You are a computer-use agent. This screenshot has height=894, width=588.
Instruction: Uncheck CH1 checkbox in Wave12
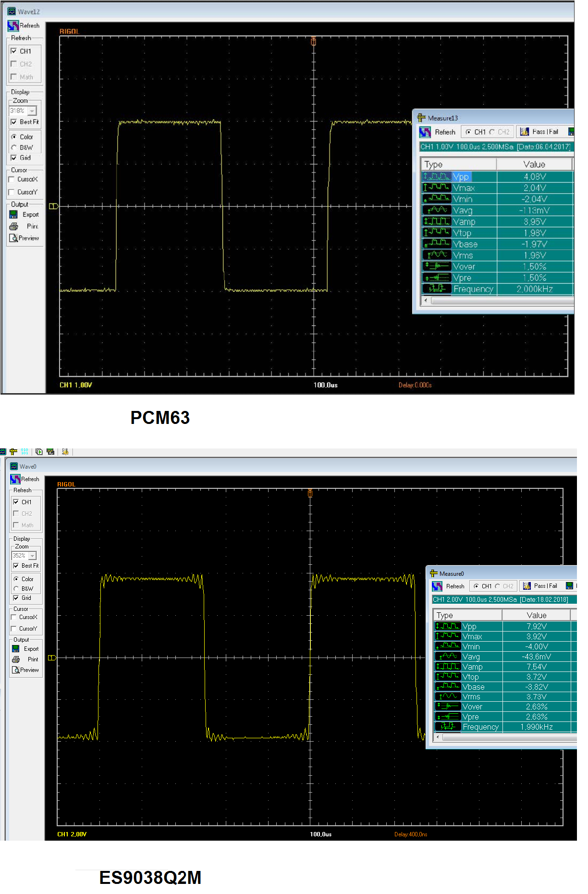pos(14,51)
